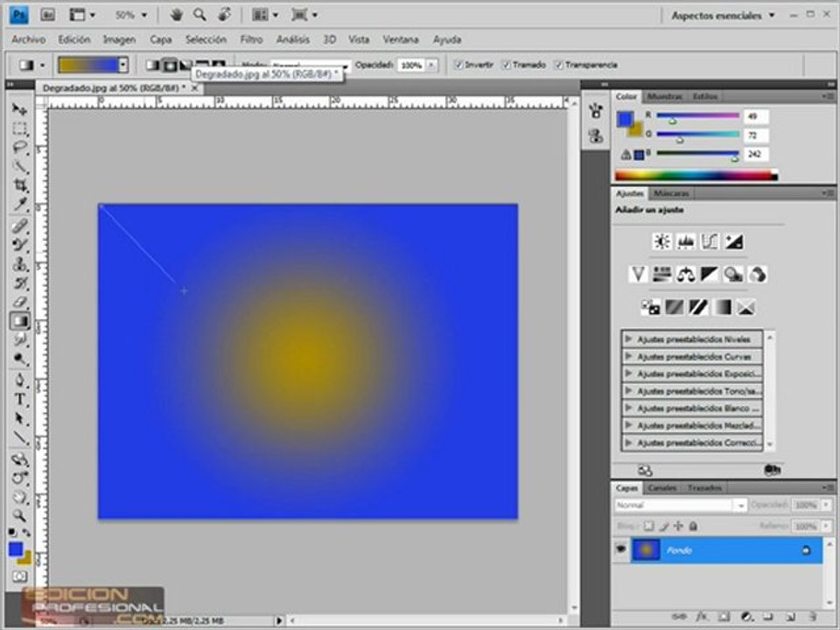This screenshot has height=630, width=840.
Task: Select the Pen tool
Action: 20,381
